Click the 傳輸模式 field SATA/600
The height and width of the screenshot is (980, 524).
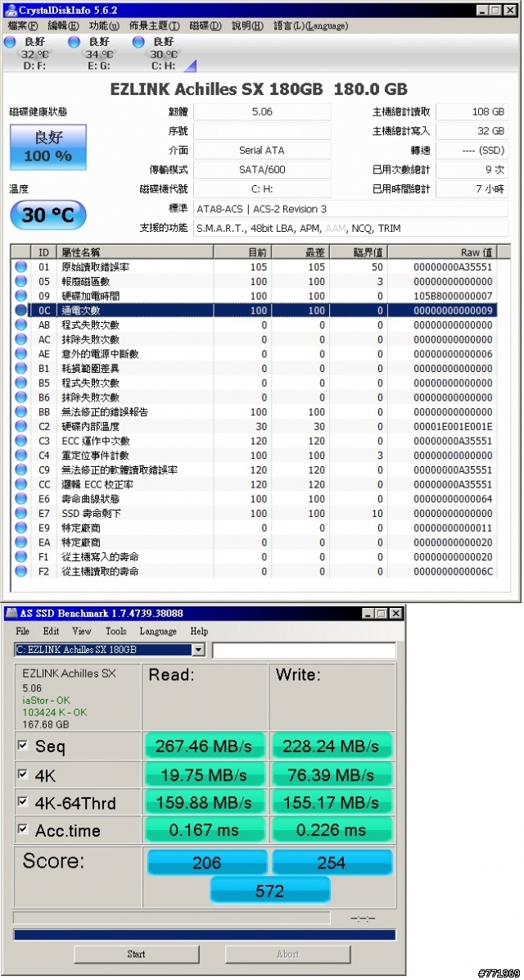[x=262, y=170]
